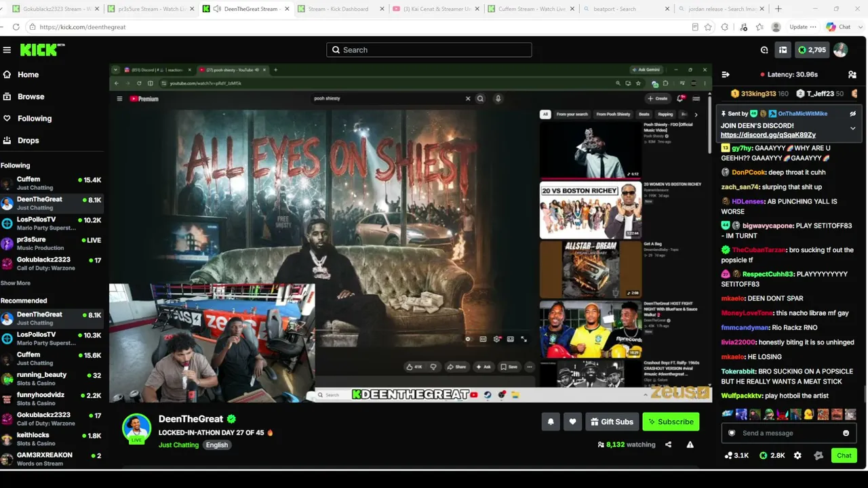
Task: Click chat username Tokerabbit
Action: point(738,371)
